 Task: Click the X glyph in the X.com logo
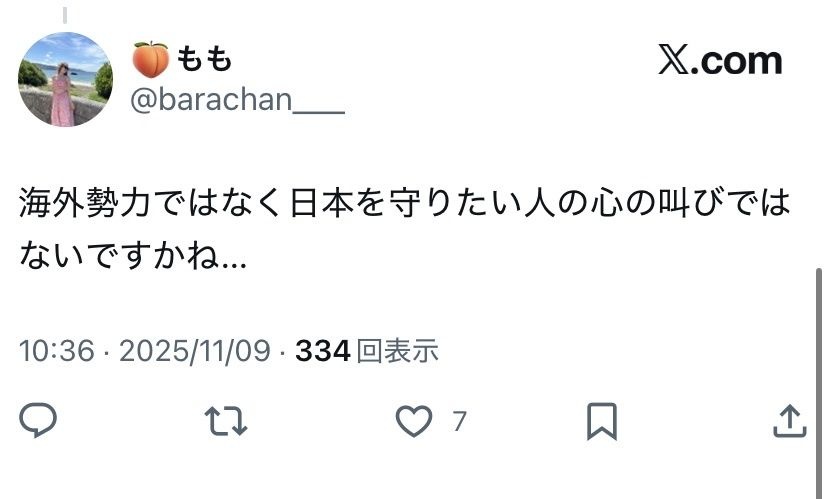[674, 60]
